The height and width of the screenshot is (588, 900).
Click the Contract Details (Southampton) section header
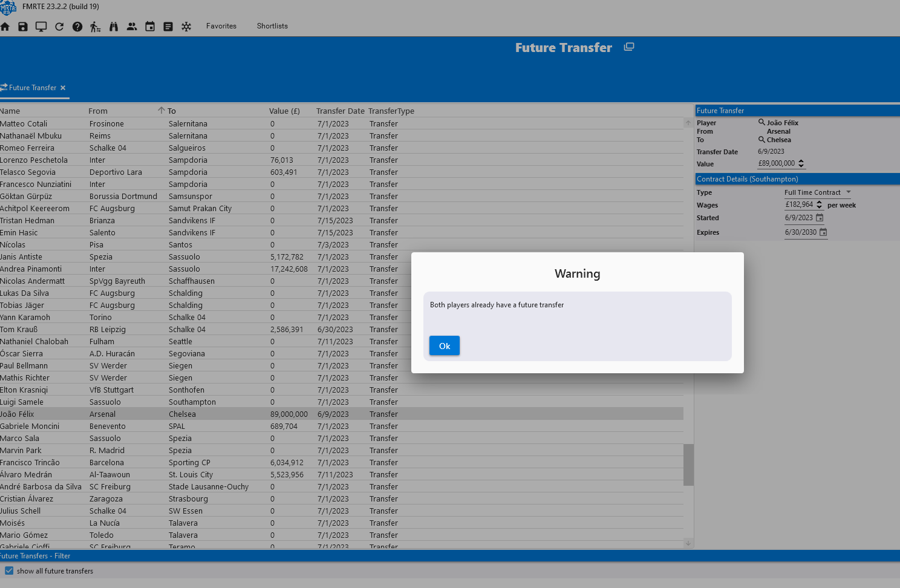(x=797, y=179)
